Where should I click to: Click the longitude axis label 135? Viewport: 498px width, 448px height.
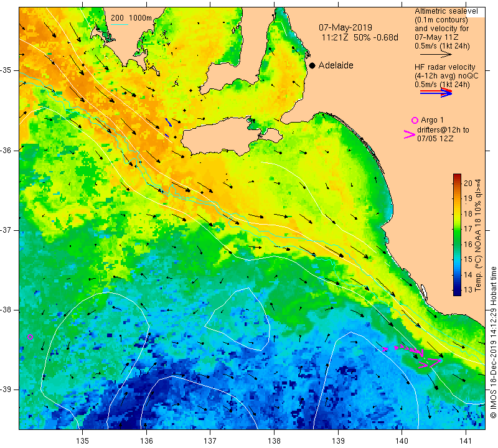click(83, 441)
